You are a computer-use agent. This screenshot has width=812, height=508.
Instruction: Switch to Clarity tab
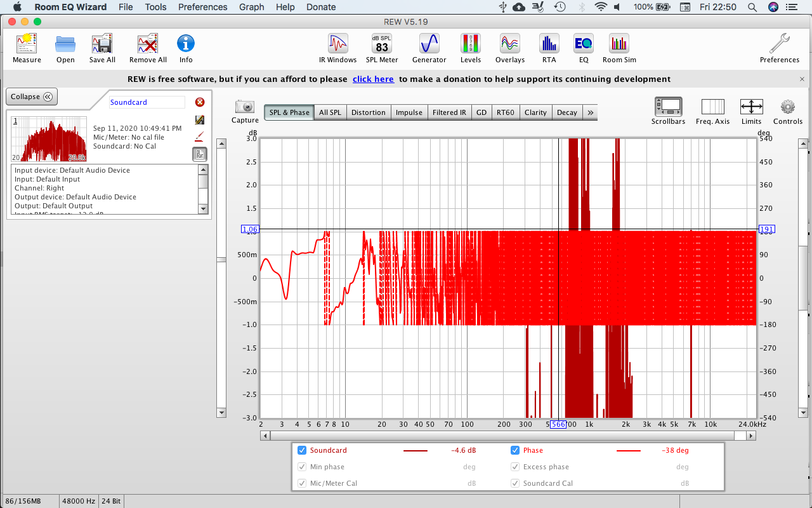535,112
